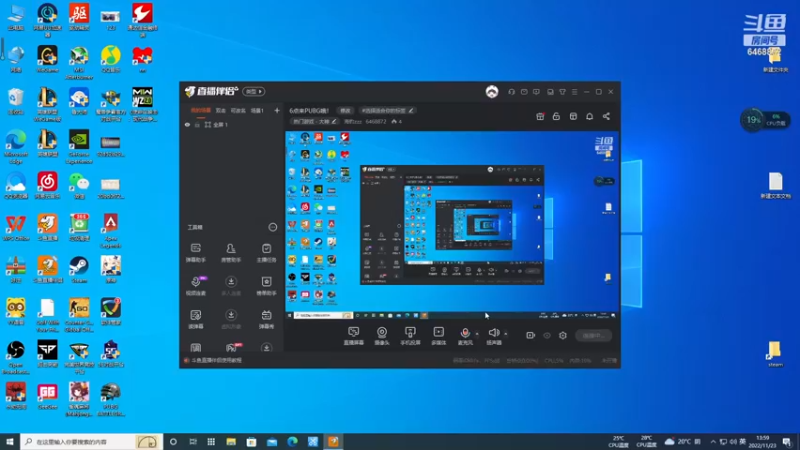Expand microphone options arrow
Viewport: 800px width, 450px height.
477,334
